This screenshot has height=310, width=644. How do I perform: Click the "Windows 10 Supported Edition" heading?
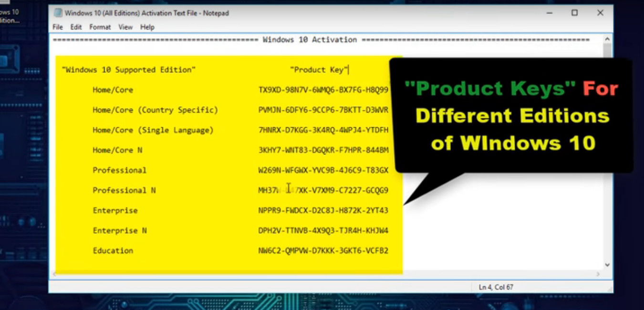coord(129,70)
